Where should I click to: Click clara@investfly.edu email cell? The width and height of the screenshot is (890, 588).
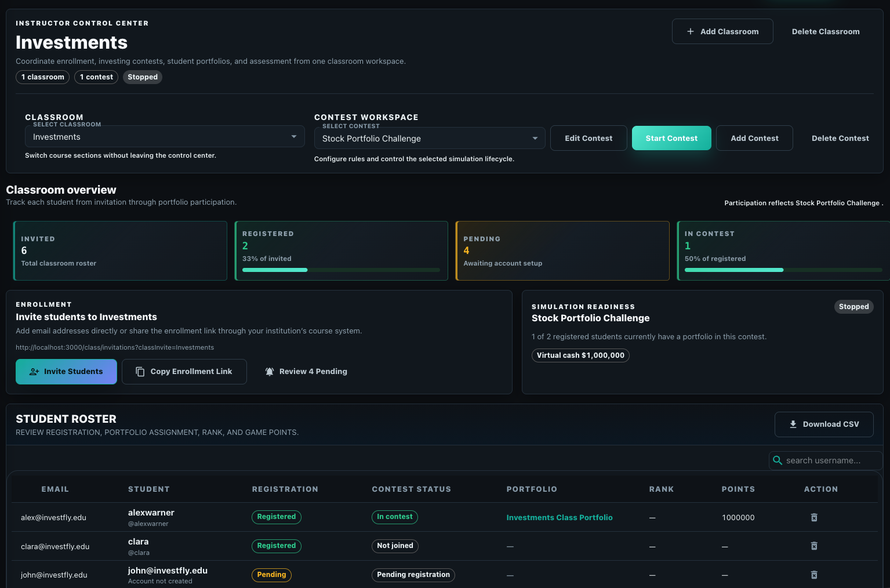pyautogui.click(x=55, y=546)
